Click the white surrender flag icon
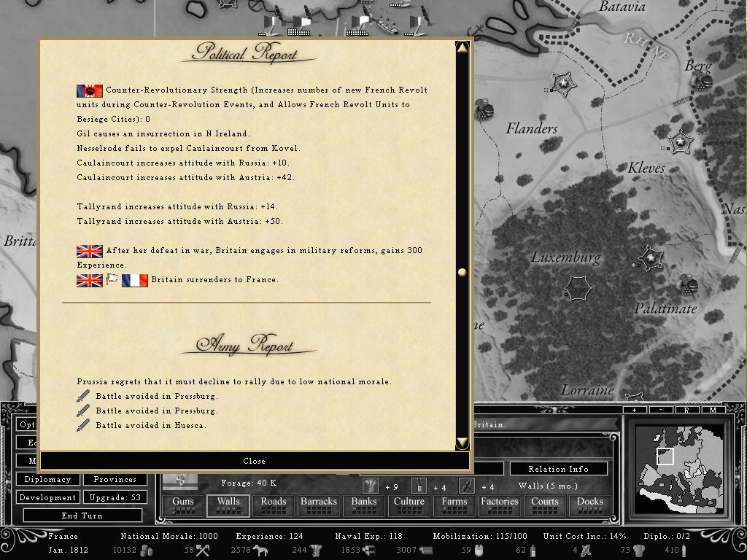This screenshot has width=747, height=560. [112, 279]
